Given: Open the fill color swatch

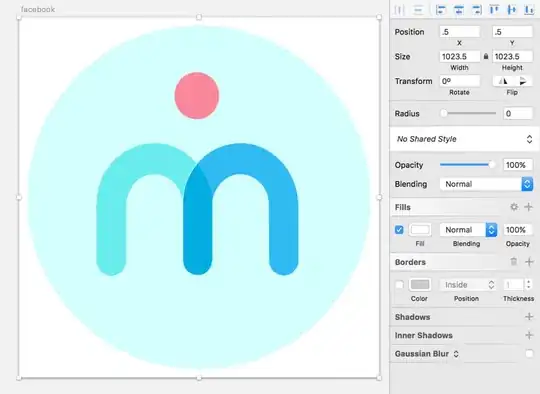Looking at the screenshot, I should click(420, 230).
